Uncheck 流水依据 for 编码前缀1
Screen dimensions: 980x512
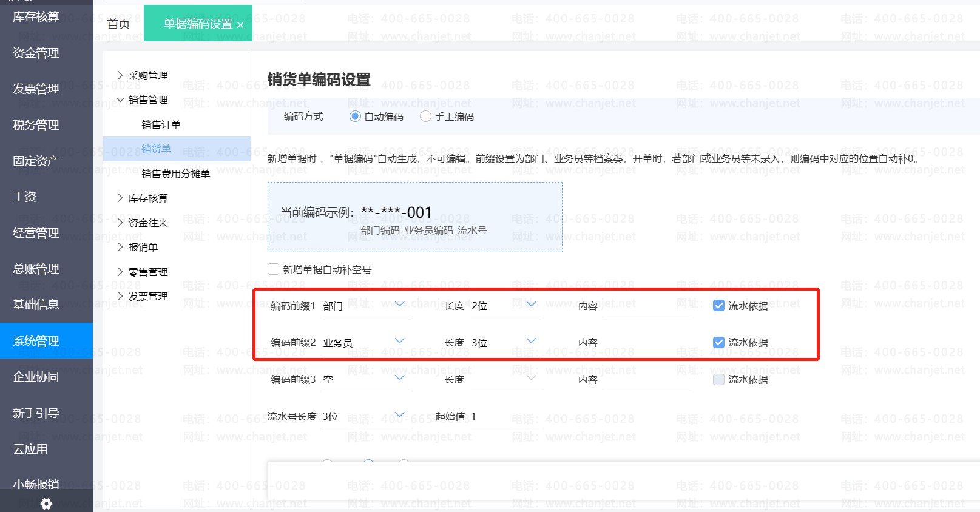click(718, 306)
